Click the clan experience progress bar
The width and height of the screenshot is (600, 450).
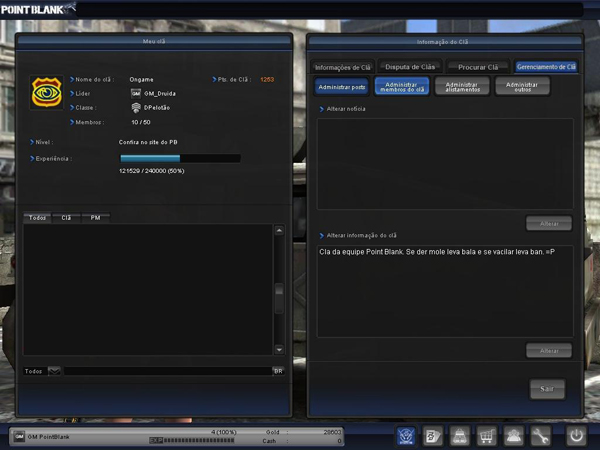tap(180, 158)
